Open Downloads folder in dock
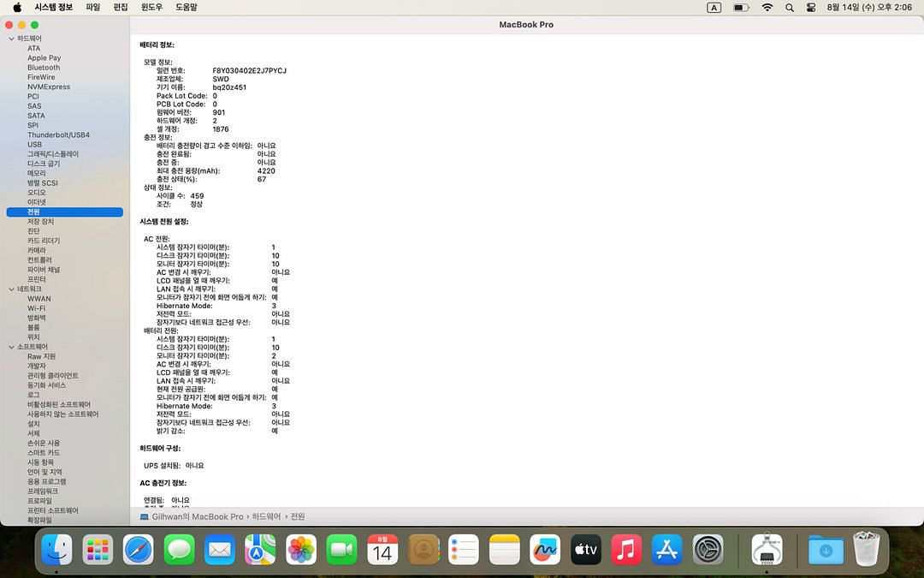 point(826,551)
